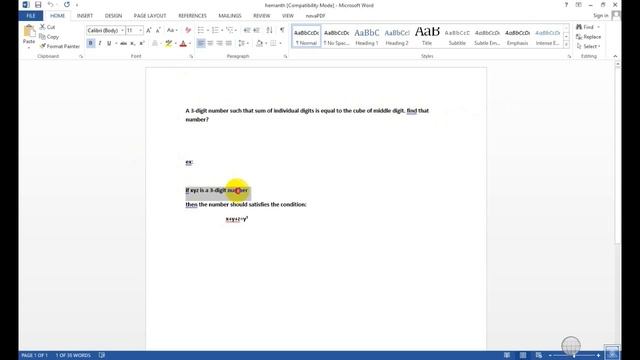Apply the No Spacing style
The height and width of the screenshot is (360, 640).
(x=336, y=36)
